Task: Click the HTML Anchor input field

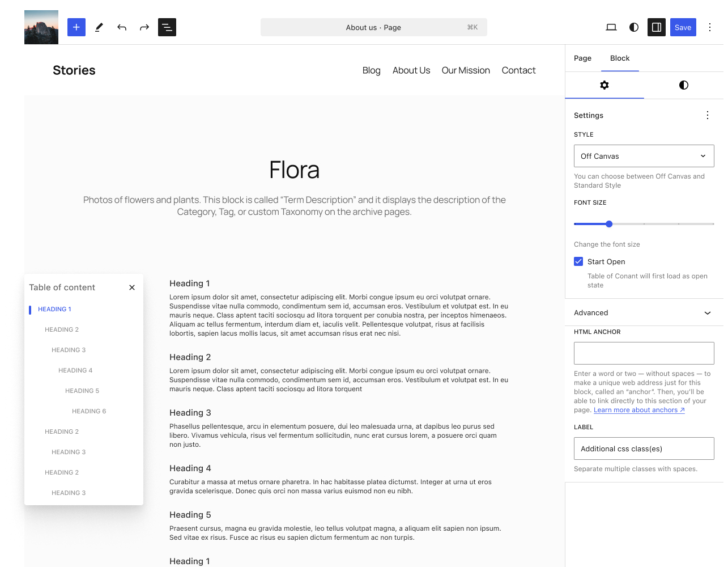Action: point(644,353)
